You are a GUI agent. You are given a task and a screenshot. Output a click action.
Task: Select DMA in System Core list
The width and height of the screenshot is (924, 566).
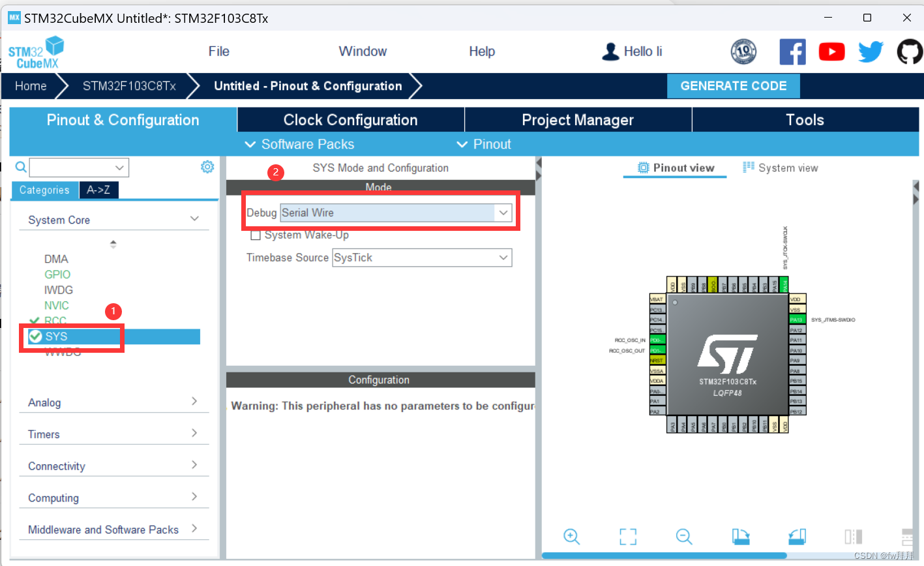tap(56, 259)
